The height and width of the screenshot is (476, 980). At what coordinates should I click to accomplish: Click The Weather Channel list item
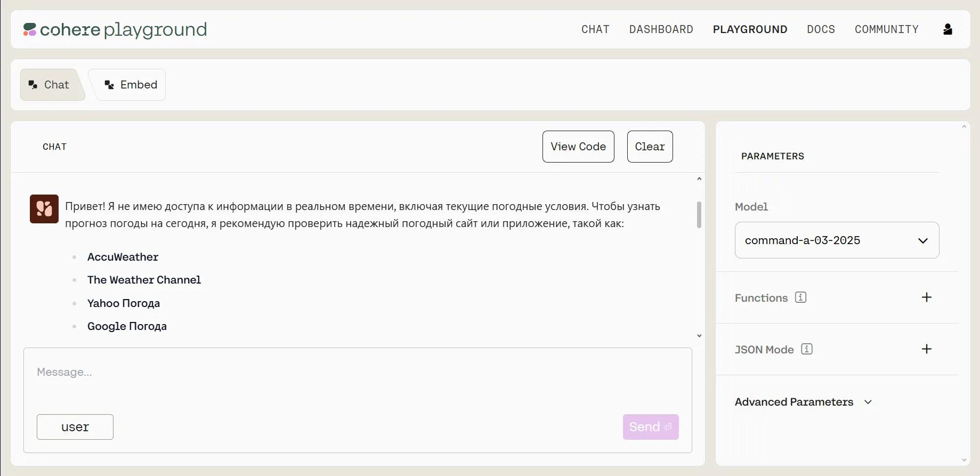(144, 280)
